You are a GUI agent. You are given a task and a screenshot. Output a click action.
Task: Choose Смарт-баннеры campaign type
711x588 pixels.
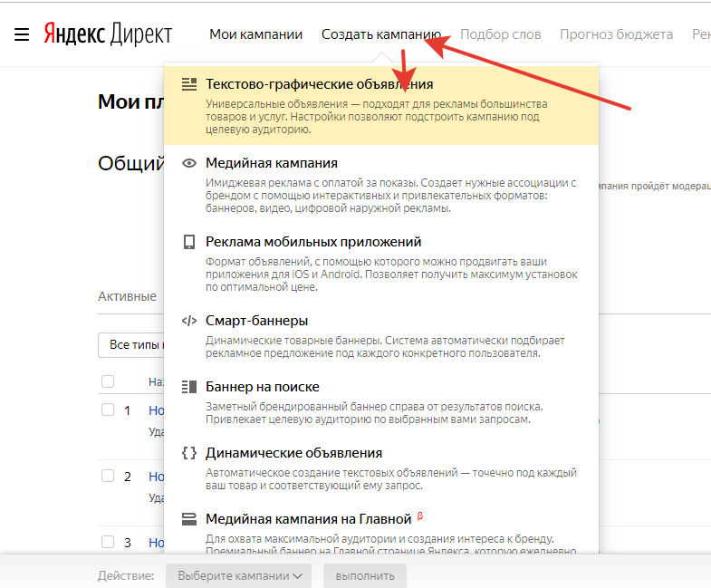(x=381, y=336)
